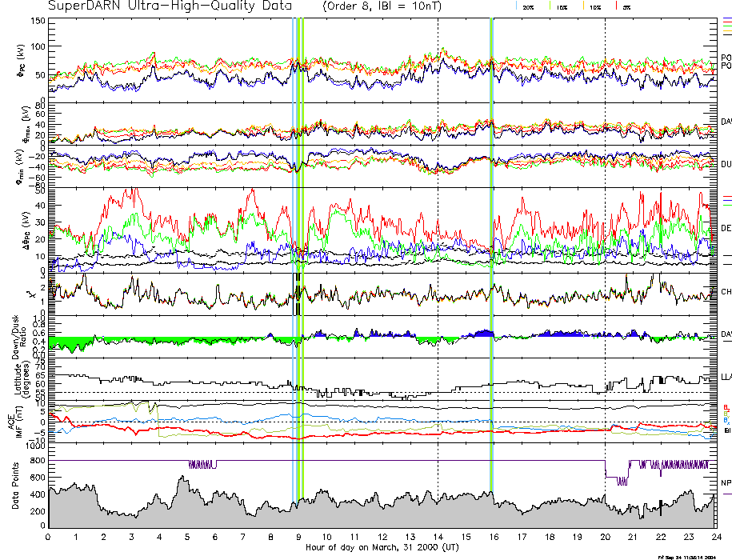Click the x-axis hour label '16'
Viewport: 732px width, 560px height.
point(494,537)
